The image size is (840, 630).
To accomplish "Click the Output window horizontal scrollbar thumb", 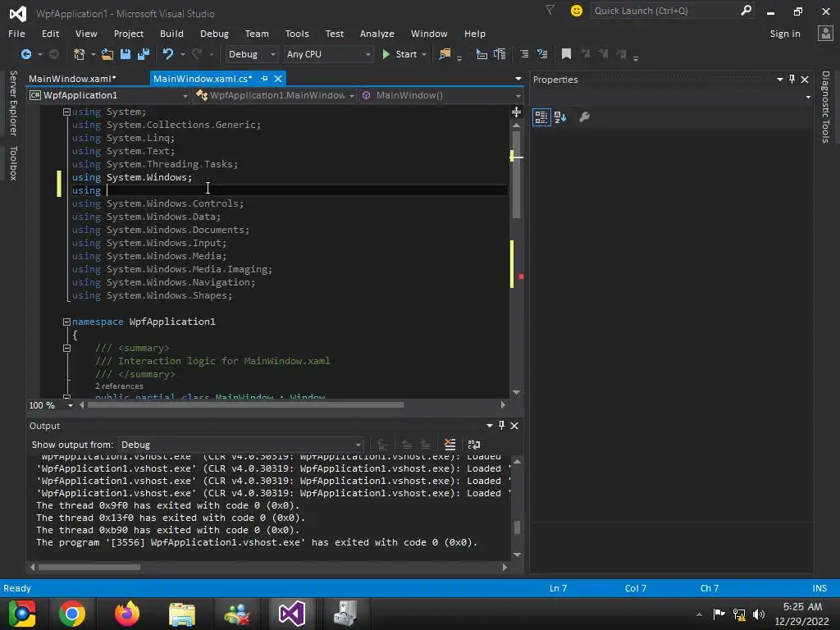I will pos(89,567).
